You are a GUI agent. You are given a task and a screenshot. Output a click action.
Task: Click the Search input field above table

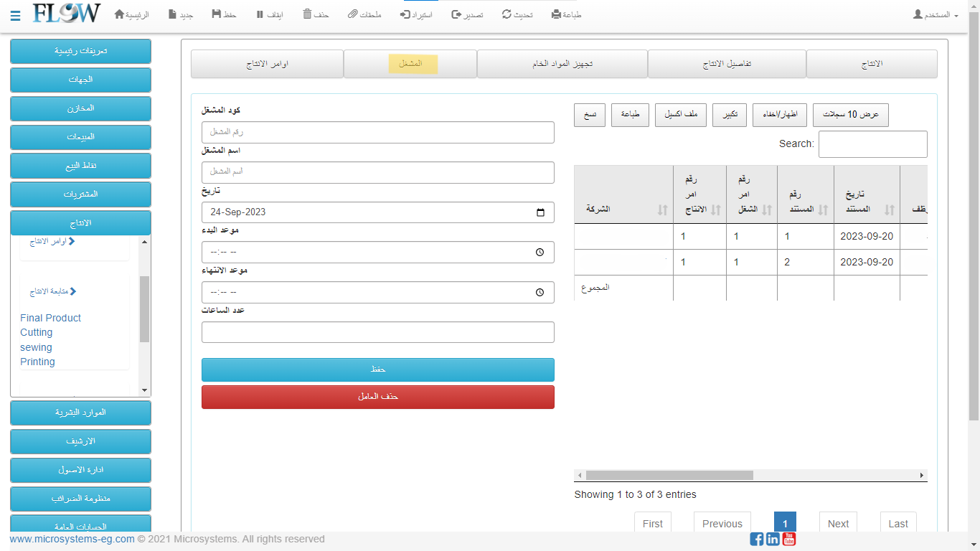pos(872,144)
